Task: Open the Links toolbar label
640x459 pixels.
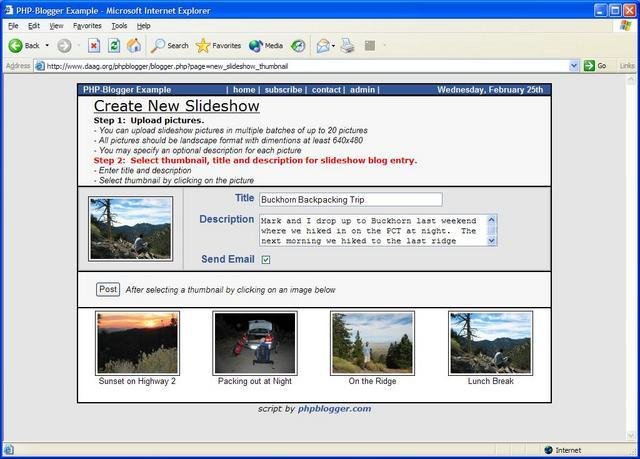Action: [x=627, y=66]
